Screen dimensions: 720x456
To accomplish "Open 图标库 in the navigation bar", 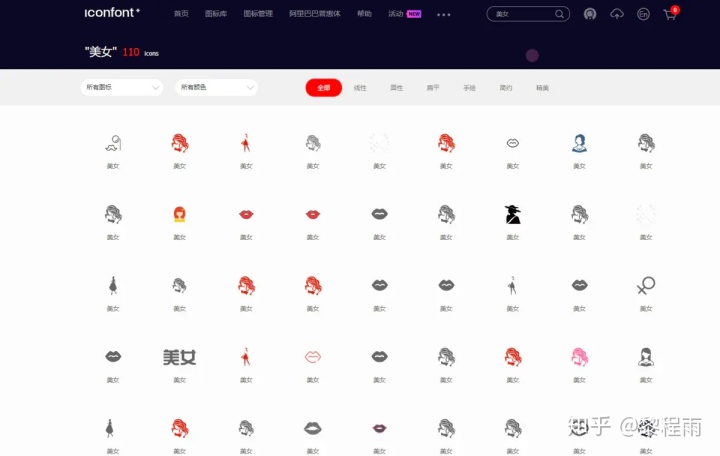I will (216, 14).
